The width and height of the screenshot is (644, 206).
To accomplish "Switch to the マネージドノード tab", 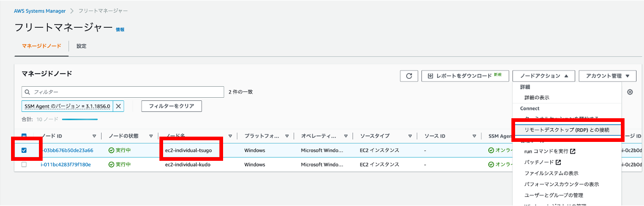I will pos(42,46).
